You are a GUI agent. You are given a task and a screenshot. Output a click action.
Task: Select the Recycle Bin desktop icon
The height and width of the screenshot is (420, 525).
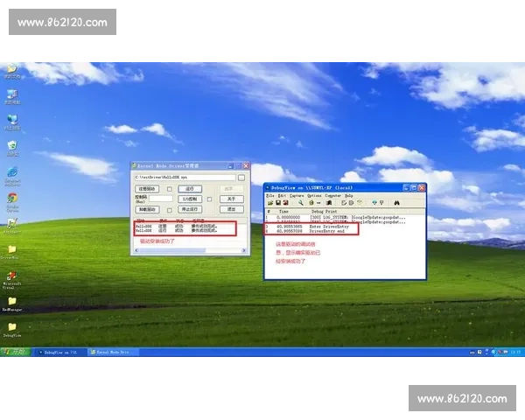12,149
